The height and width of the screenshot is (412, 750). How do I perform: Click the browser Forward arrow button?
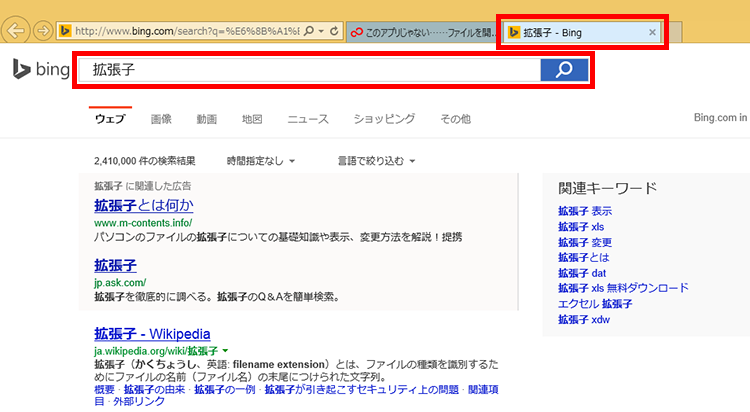pos(43,31)
